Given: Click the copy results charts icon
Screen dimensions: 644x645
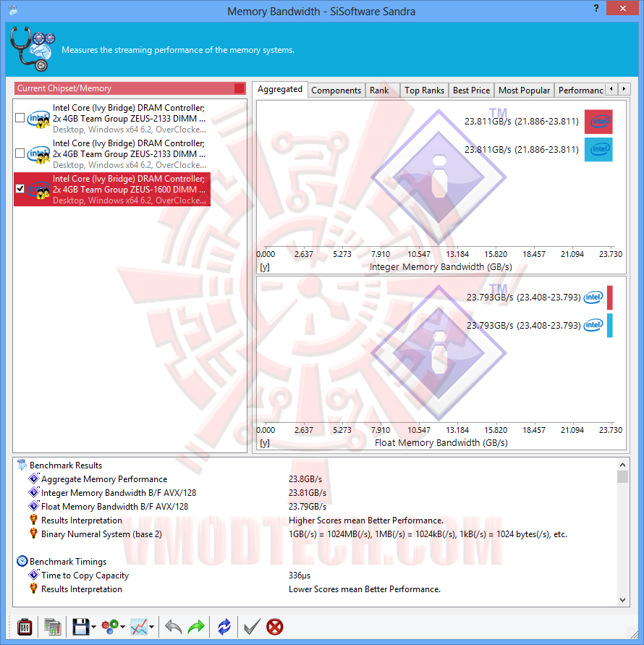Looking at the screenshot, I should point(53,628).
